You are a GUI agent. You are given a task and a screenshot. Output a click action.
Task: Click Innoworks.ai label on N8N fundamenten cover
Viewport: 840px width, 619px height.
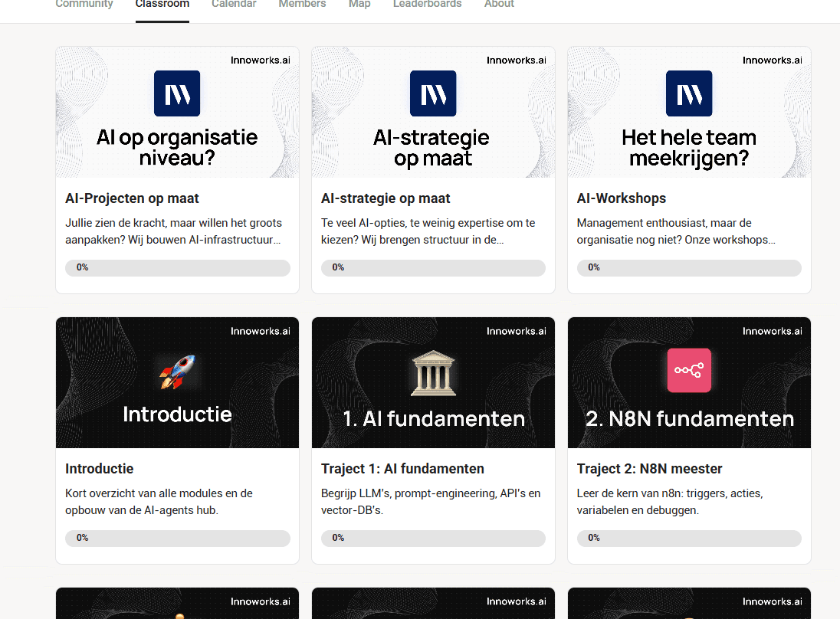point(772,332)
